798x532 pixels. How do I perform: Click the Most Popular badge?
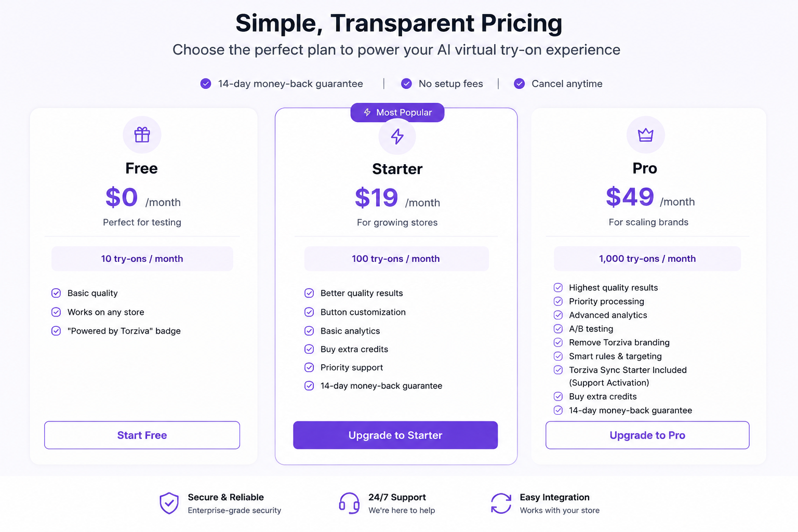click(x=397, y=112)
